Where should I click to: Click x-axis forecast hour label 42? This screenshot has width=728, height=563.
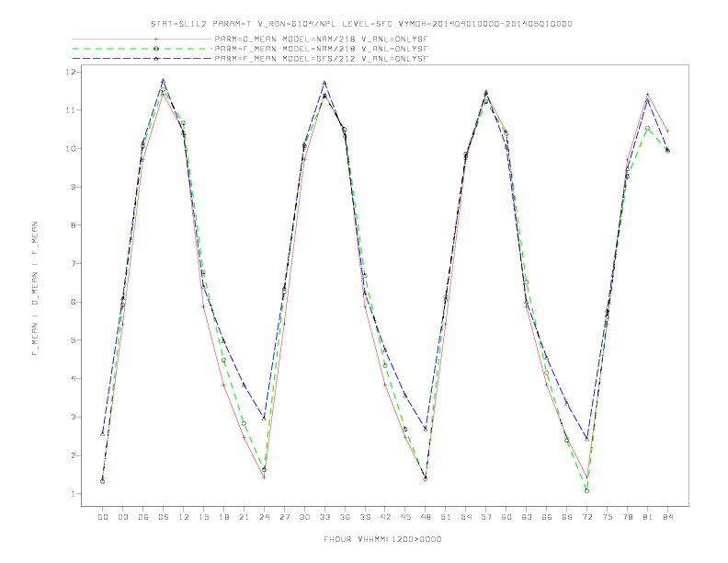[x=385, y=517]
